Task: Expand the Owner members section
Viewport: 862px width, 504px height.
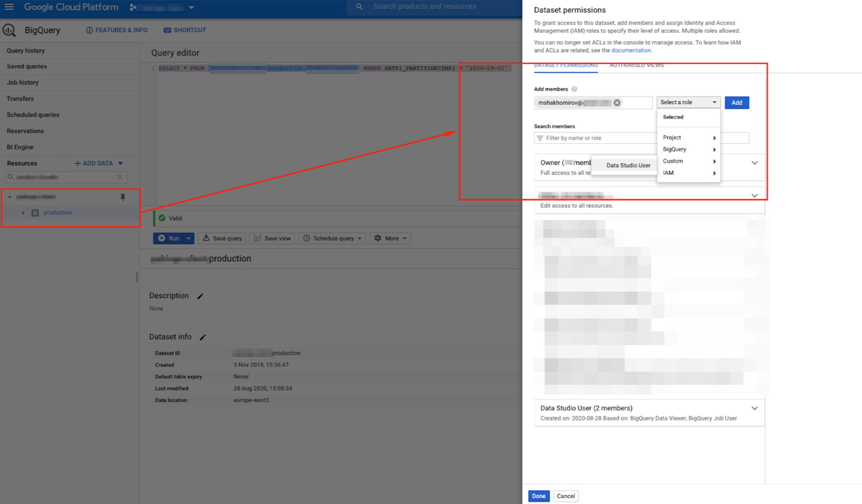Action: click(x=754, y=163)
